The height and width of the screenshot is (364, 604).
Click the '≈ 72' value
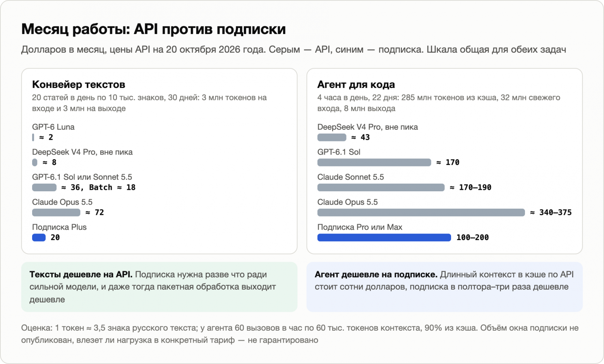coord(95,213)
